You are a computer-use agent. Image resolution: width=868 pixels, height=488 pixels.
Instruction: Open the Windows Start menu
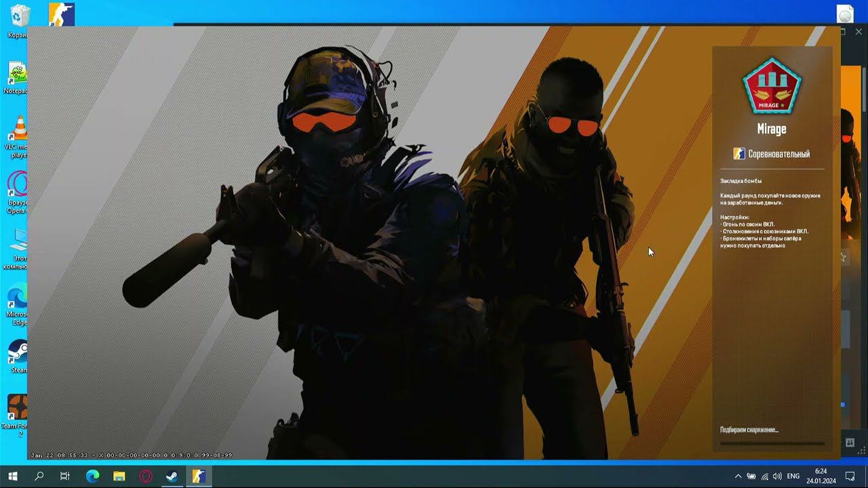13,476
